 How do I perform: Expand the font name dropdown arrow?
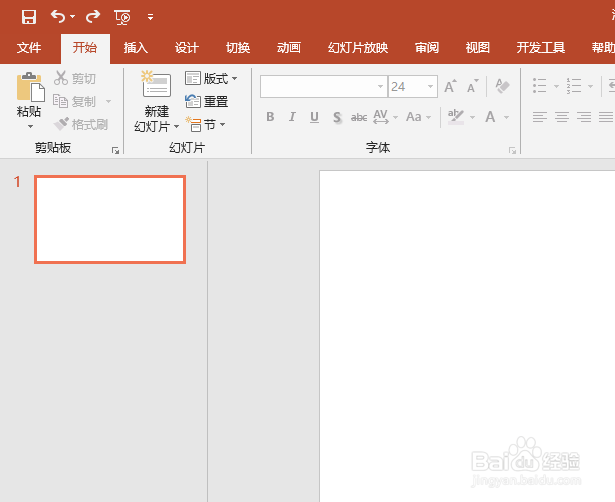click(380, 86)
